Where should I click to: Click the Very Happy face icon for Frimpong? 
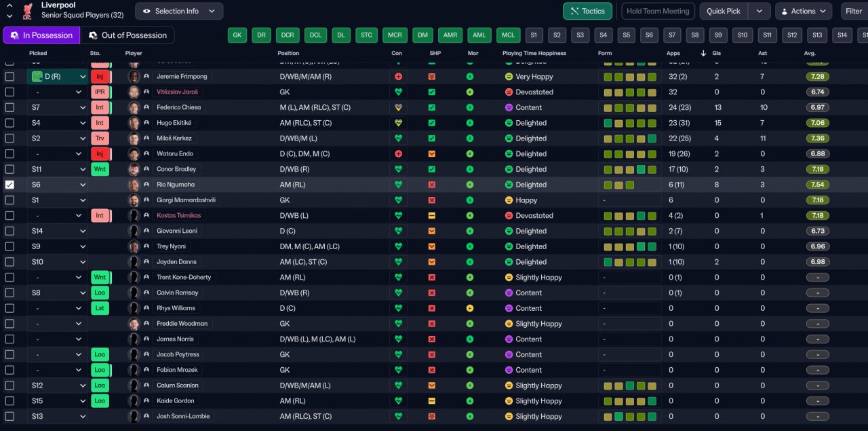coord(509,77)
